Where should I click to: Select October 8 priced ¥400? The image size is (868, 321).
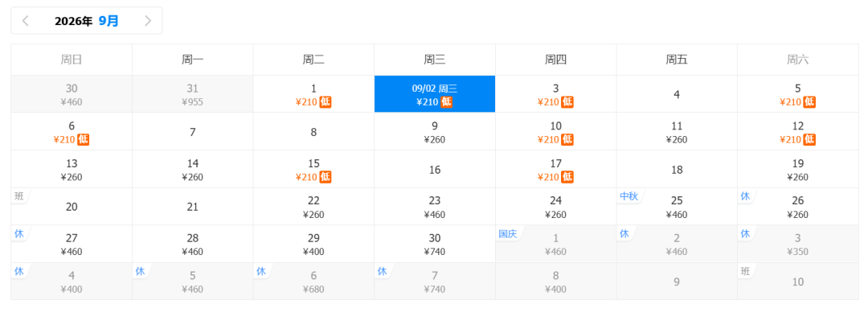pos(556,282)
